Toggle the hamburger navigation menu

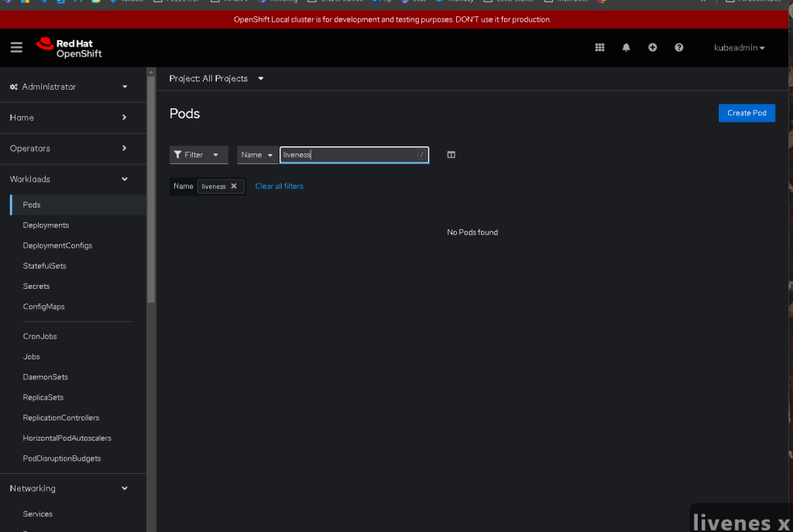tap(16, 47)
